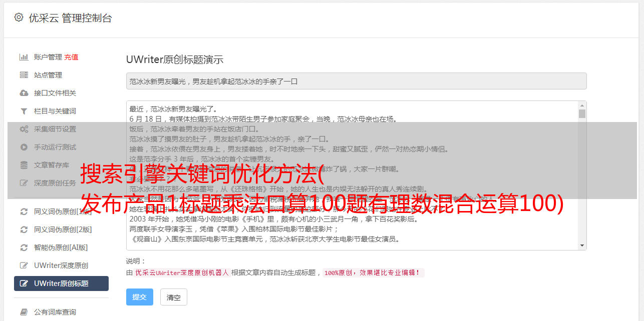Click the bar chart icon for 账户管理
This screenshot has height=321, width=644.
[x=24, y=57]
